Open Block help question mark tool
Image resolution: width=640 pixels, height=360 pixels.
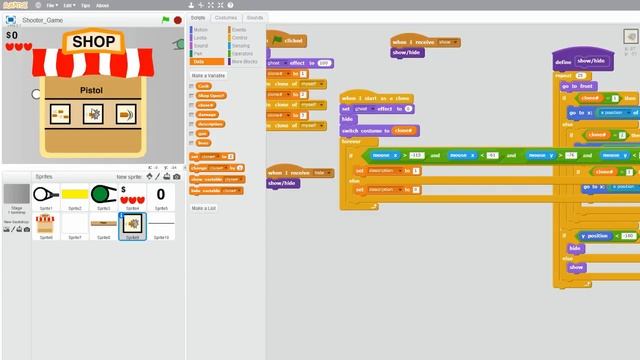tap(230, 5)
